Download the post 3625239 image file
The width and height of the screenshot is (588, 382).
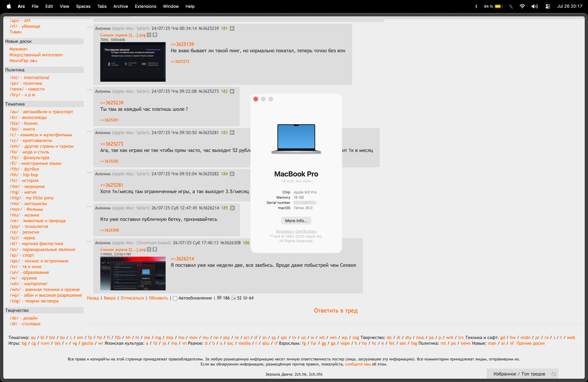click(155, 35)
